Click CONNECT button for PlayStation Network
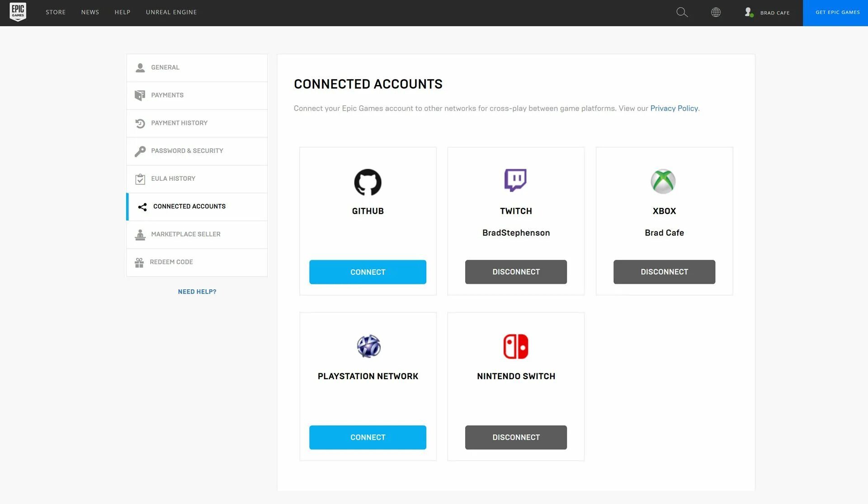This screenshot has width=868, height=504. coord(368,438)
